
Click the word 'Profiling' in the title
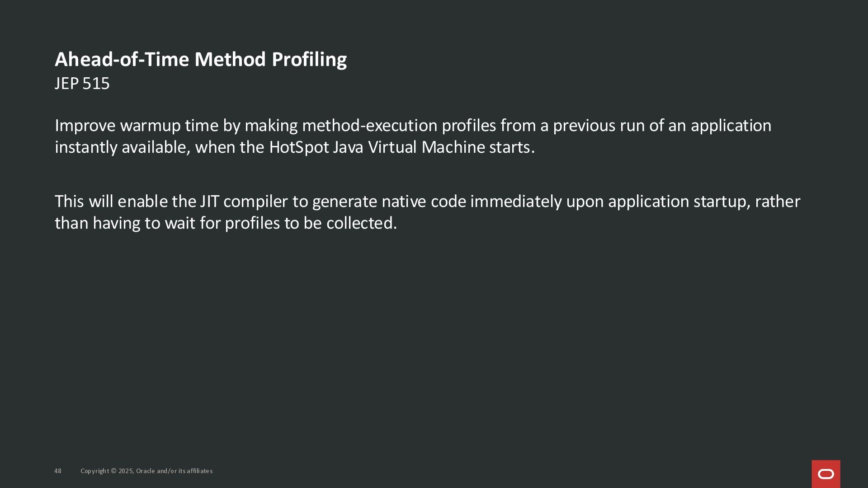click(309, 59)
